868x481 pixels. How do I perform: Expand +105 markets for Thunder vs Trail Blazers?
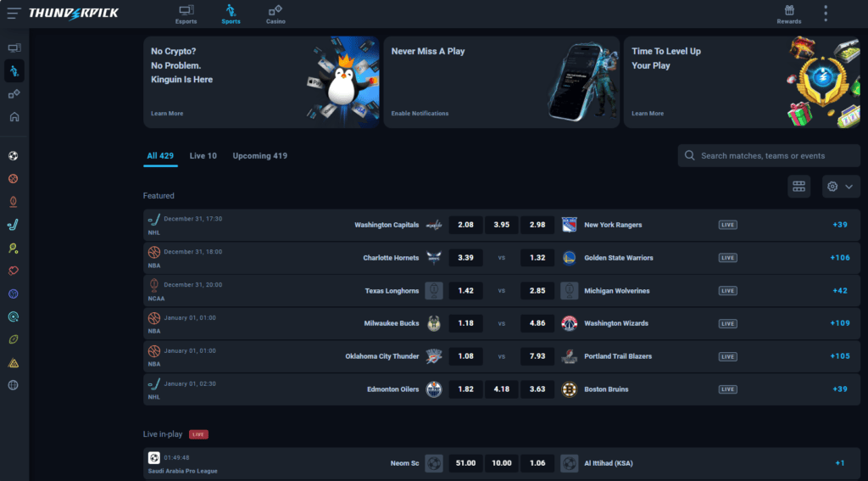(x=840, y=356)
